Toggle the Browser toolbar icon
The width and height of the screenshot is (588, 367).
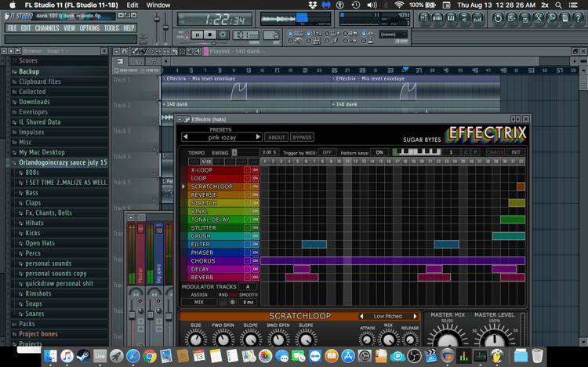pos(464,18)
